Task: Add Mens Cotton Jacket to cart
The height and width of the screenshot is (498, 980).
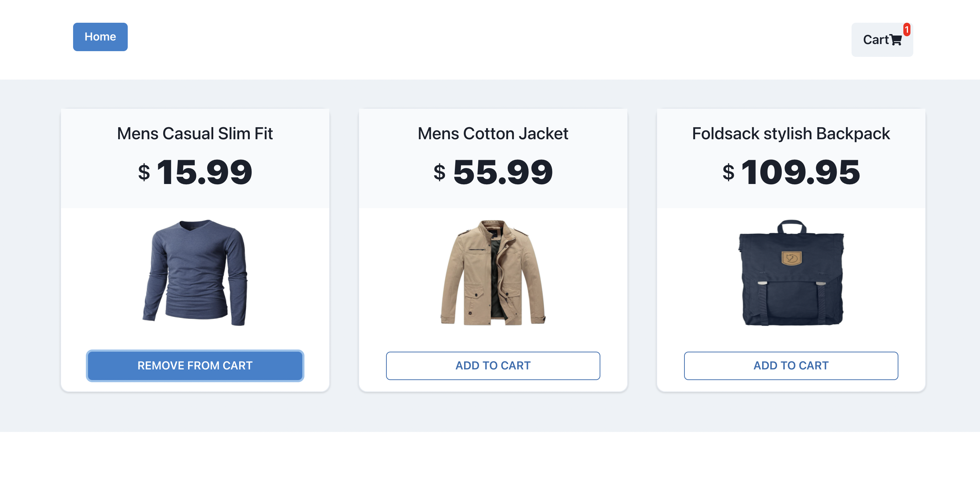Action: 493,366
